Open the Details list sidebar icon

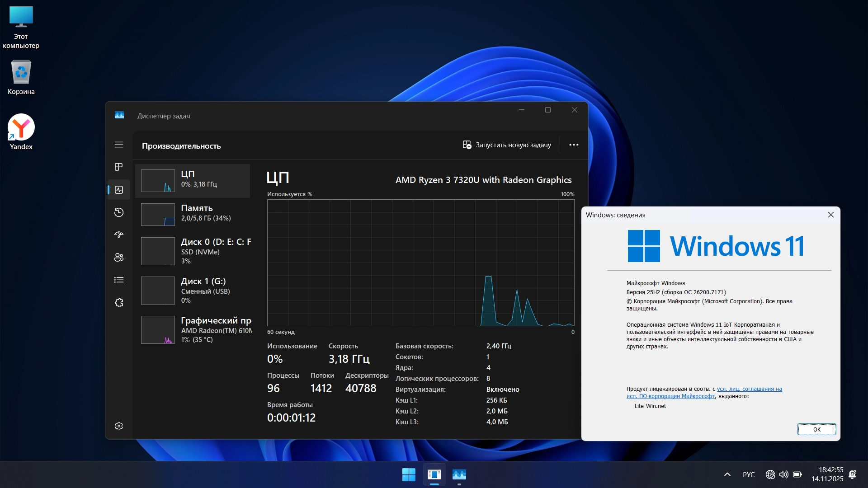118,280
